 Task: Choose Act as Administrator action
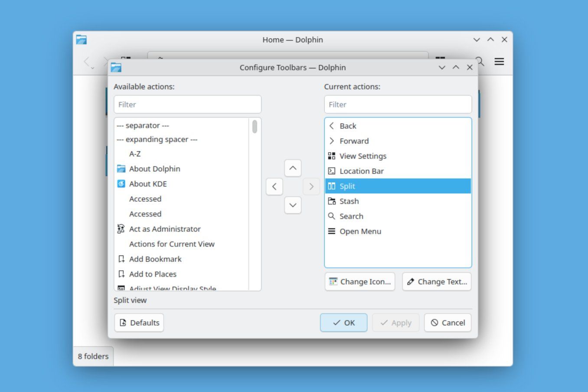click(182, 229)
